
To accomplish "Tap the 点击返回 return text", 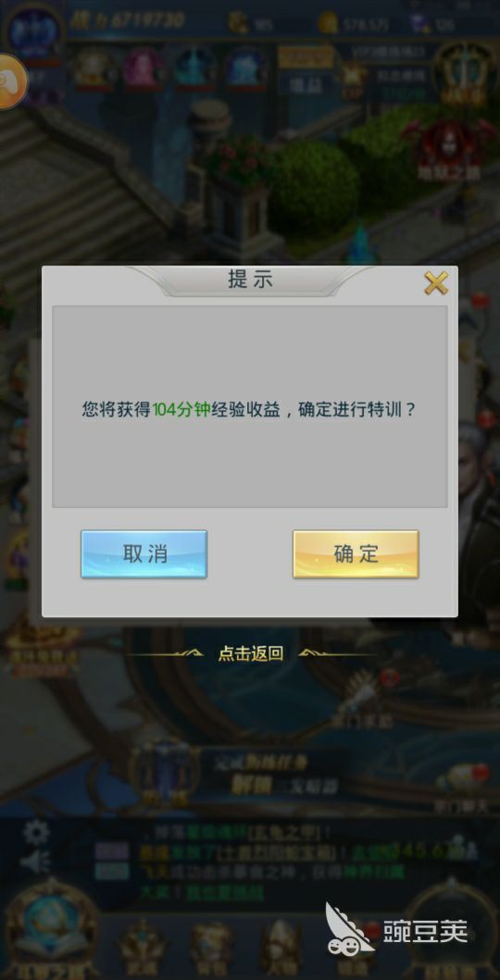I will (x=251, y=653).
